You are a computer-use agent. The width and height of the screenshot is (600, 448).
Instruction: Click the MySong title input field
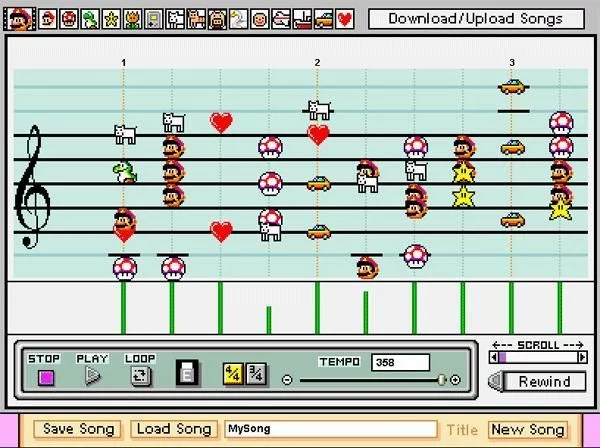point(331,429)
